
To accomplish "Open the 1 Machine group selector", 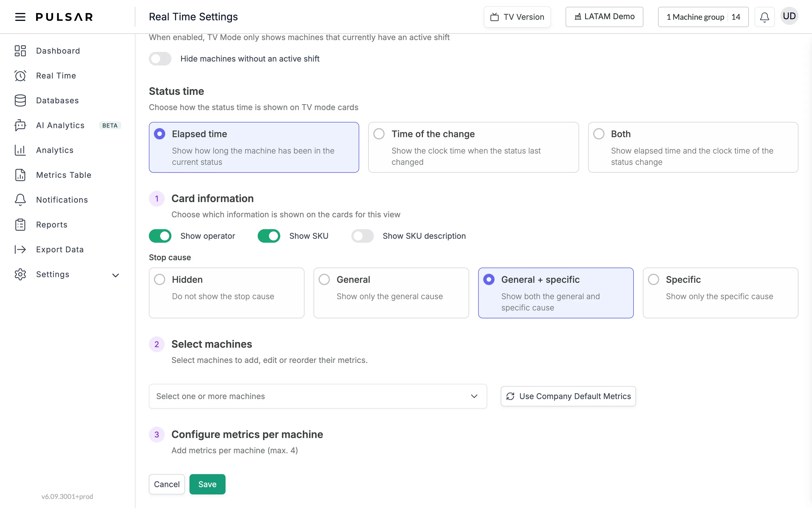I will [x=703, y=17].
